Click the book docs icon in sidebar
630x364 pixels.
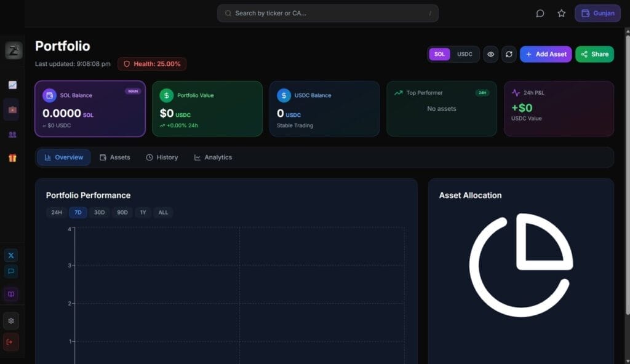[x=11, y=294]
